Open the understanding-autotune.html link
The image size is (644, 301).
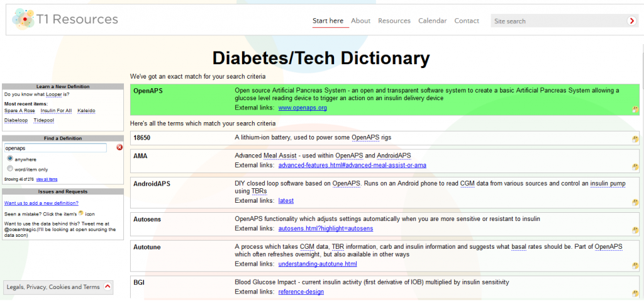click(318, 264)
